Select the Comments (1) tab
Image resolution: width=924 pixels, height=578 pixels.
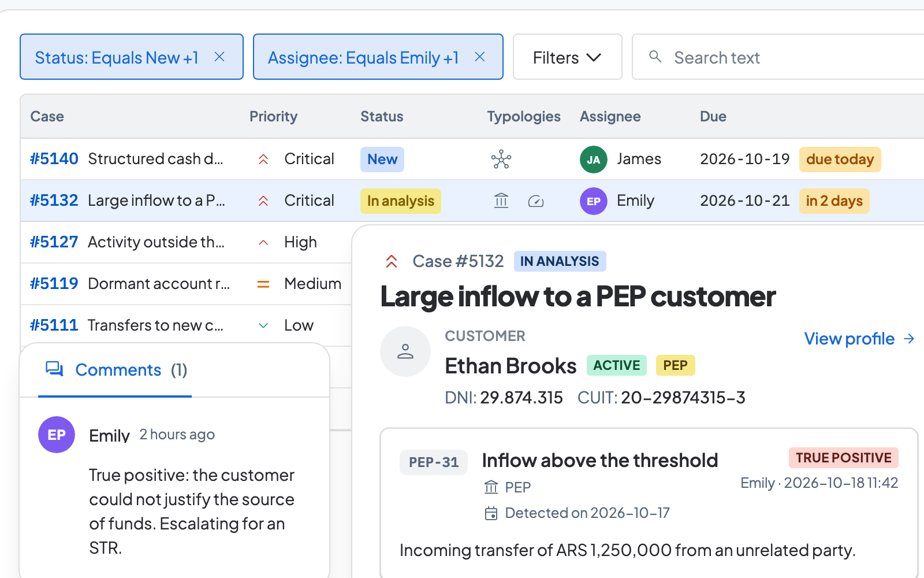click(x=115, y=370)
